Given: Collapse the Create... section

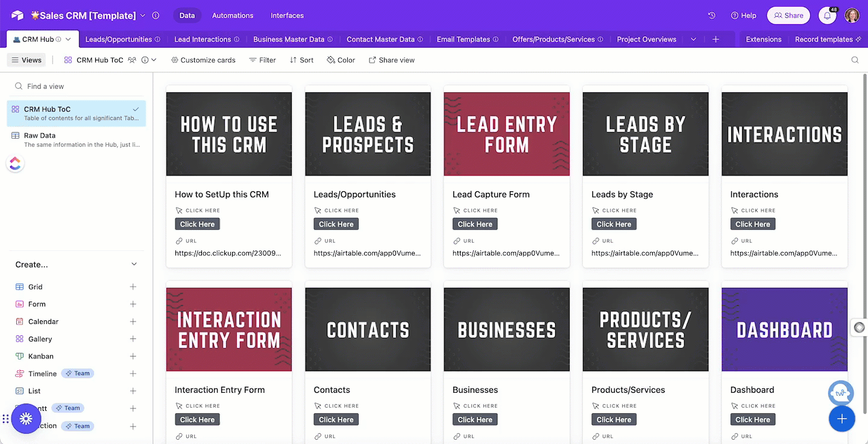Looking at the screenshot, I should coord(134,264).
